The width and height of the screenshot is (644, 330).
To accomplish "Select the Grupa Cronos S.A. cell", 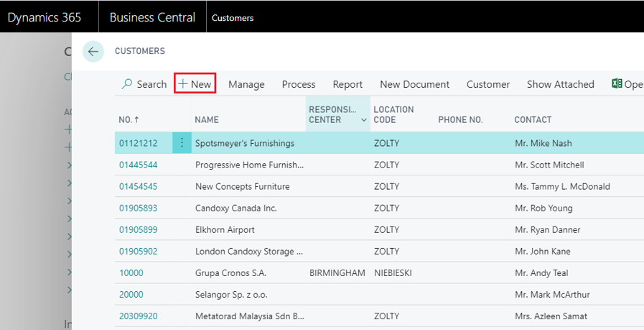I will (x=230, y=272).
